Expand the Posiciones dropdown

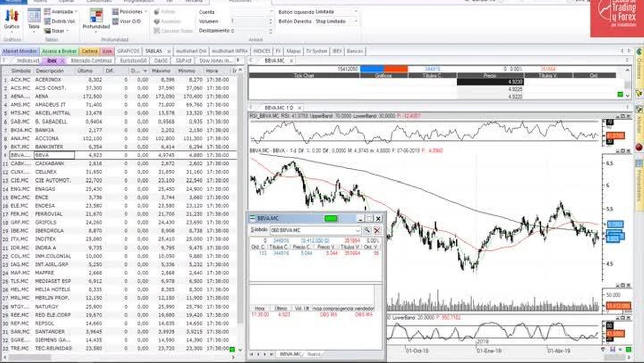pos(130,11)
